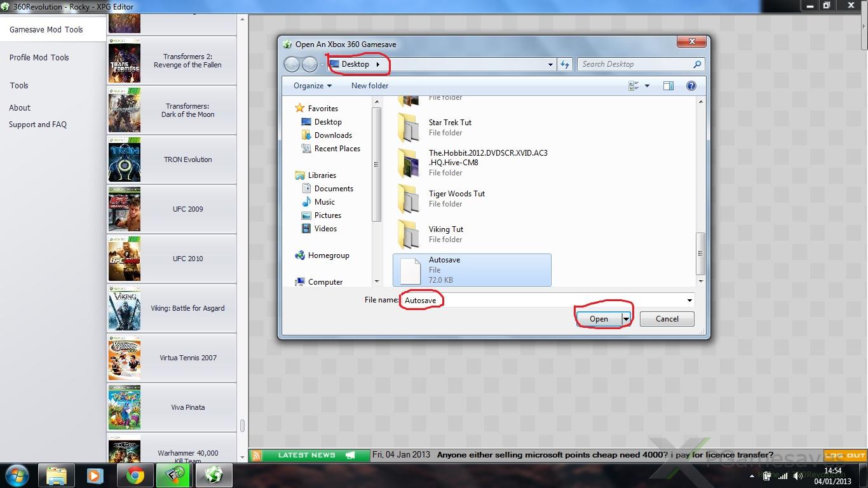This screenshot has width=868, height=488.
Task: Open Google Chrome from the taskbar
Action: coord(135,475)
